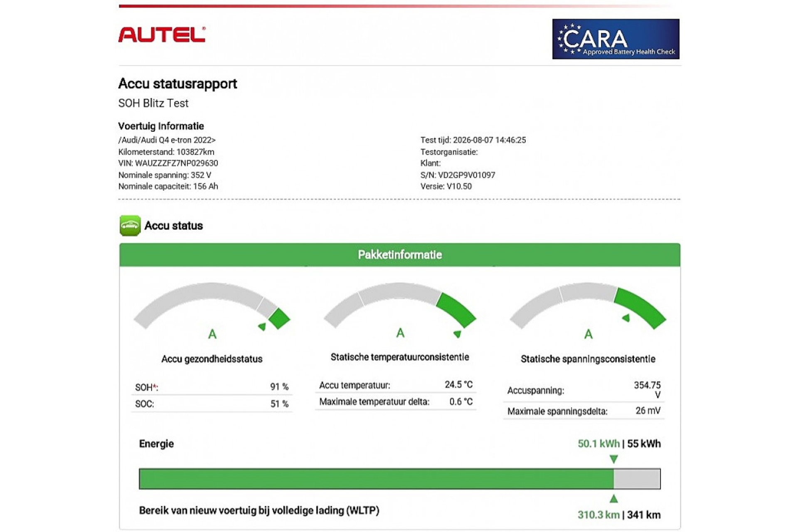The image size is (798, 532).
Task: Click the 310.3 km range value
Action: pyautogui.click(x=598, y=515)
